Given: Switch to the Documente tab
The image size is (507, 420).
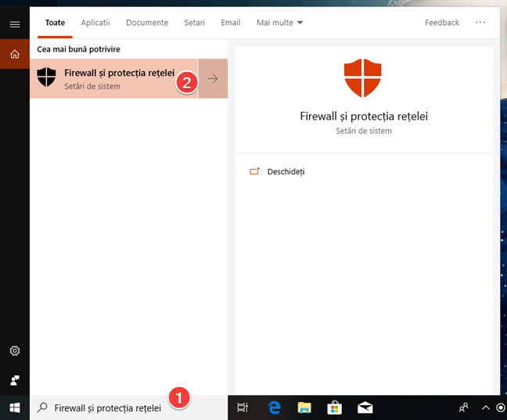Looking at the screenshot, I should [147, 23].
